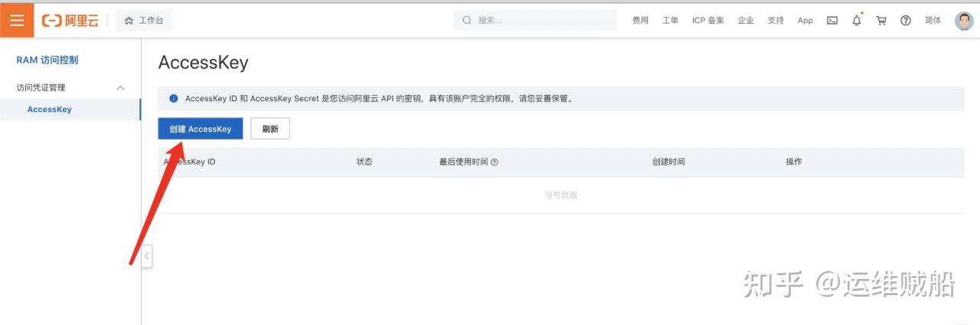
Task: Click the 操作 column header
Action: tap(794, 162)
